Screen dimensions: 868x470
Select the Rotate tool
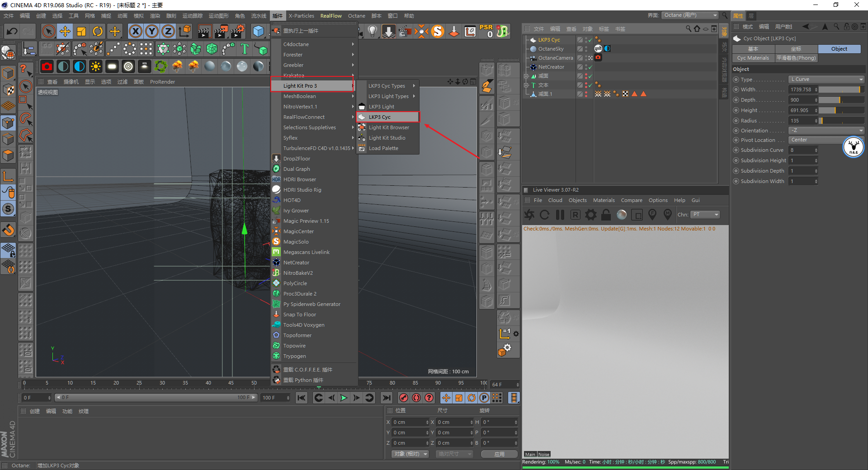click(x=98, y=31)
